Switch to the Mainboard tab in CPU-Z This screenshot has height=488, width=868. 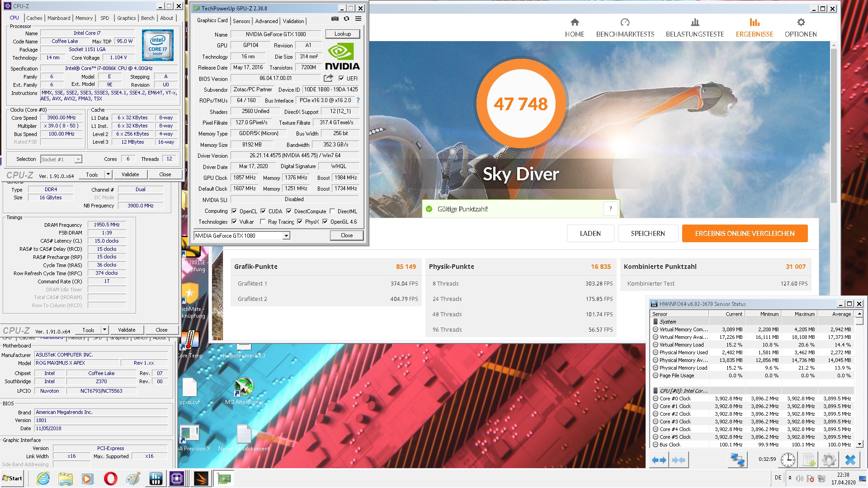click(x=59, y=18)
